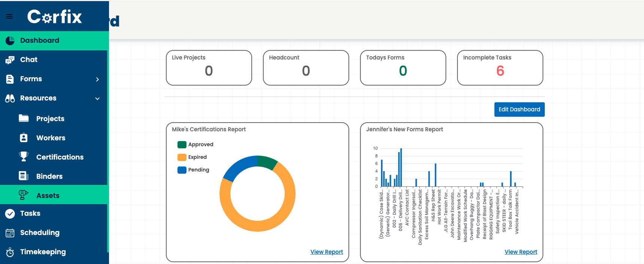Toggle the Approved legend series
644x264 pixels.
pos(182,145)
